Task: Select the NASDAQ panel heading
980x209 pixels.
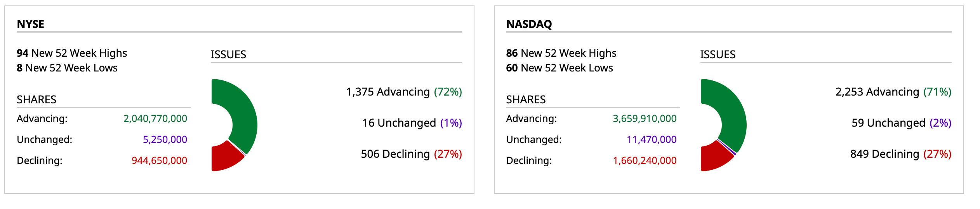Action: click(x=529, y=24)
